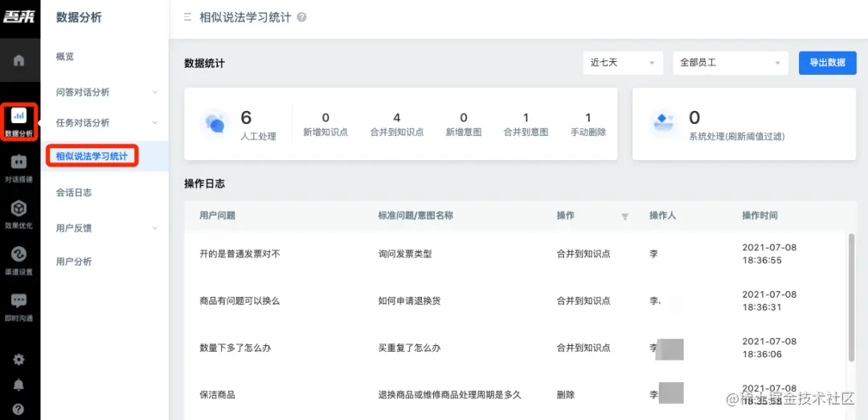Viewport: 868px width, 420px height.
Task: Open the 问答对话分析 menu item
Action: (x=83, y=92)
